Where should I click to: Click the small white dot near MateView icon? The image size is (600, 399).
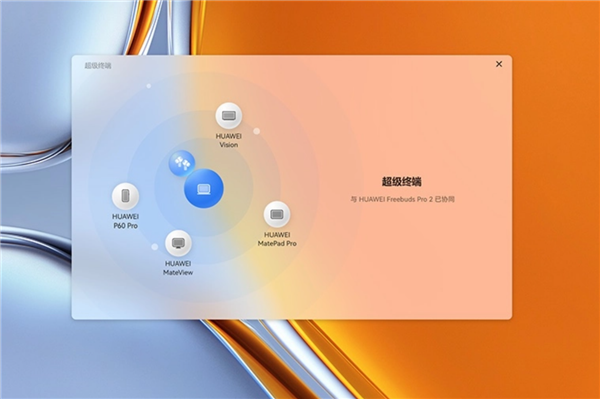point(155,247)
